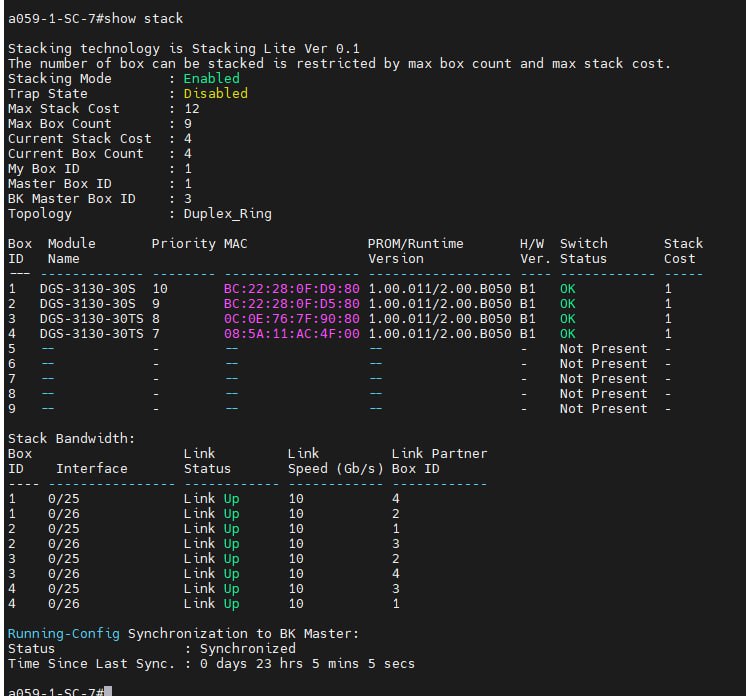Click H/W version B1 in box 2 row
This screenshot has width=746, height=696.
[528, 304]
